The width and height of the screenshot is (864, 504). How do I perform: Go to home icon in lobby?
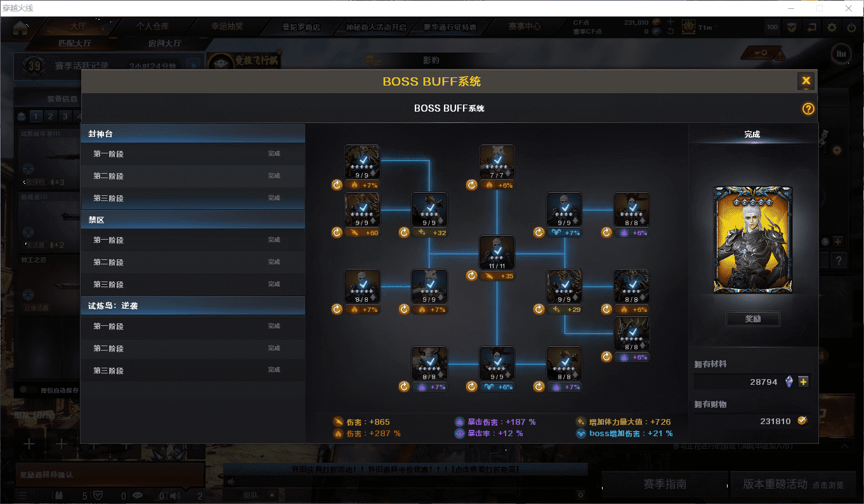20,27
